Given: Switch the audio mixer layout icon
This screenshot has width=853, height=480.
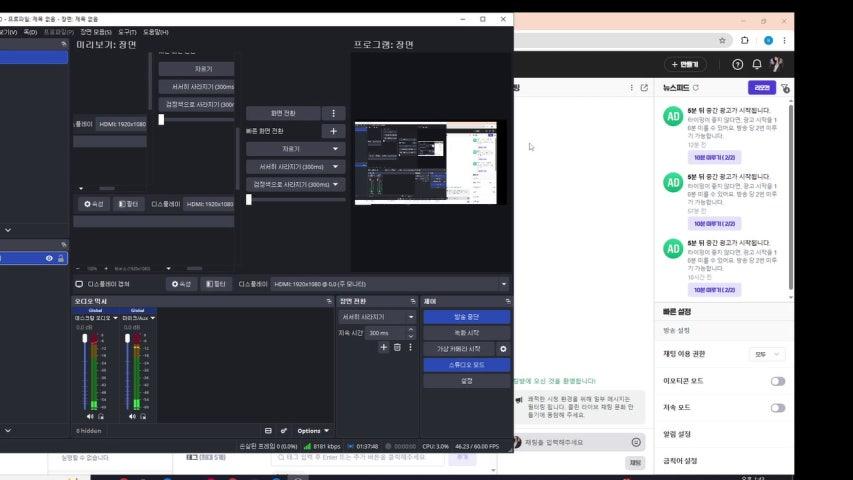Looking at the screenshot, I should [x=268, y=430].
